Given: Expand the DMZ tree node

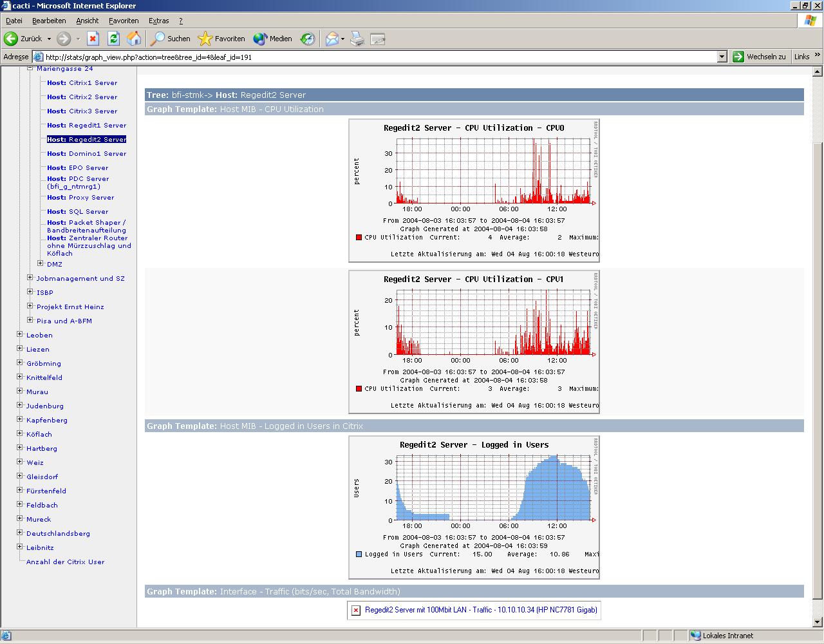Looking at the screenshot, I should pyautogui.click(x=40, y=263).
